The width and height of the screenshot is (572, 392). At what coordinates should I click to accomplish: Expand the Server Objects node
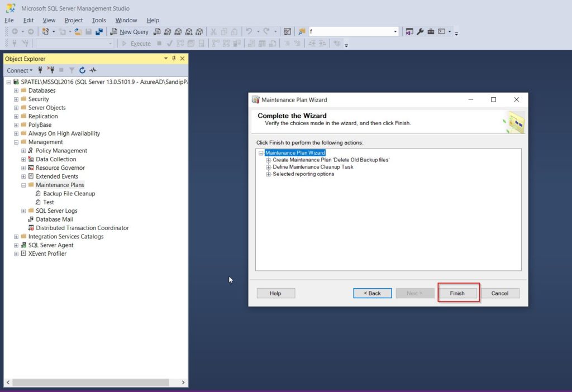tap(16, 108)
